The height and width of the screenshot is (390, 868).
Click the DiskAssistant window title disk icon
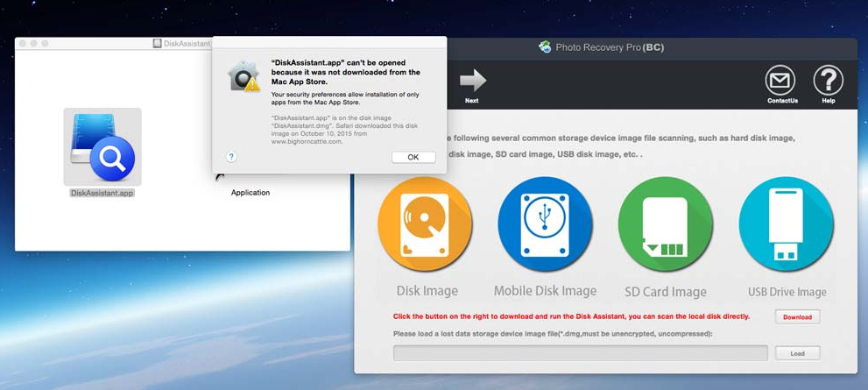pos(157,43)
